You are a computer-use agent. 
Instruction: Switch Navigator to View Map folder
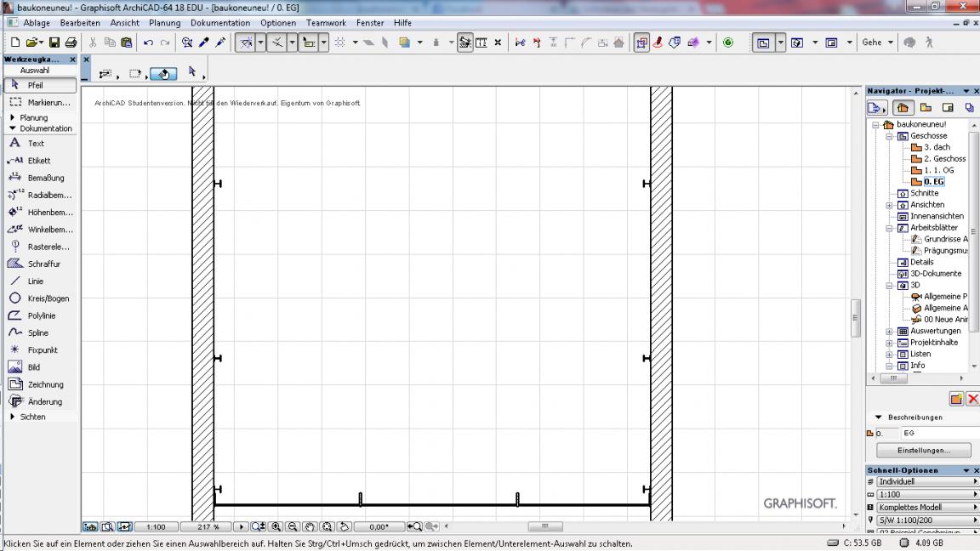[x=926, y=107]
